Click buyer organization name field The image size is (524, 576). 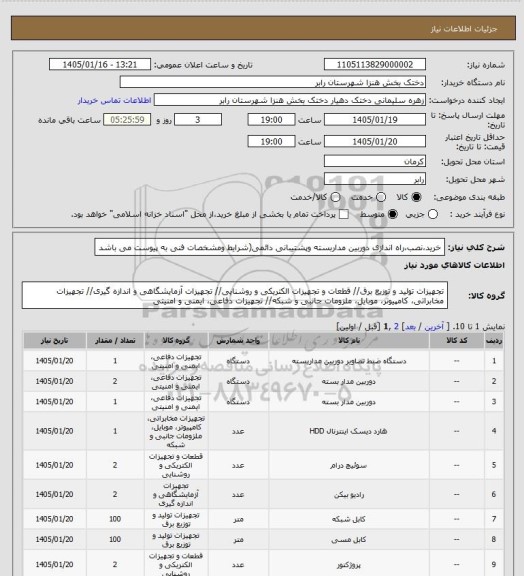[273, 82]
